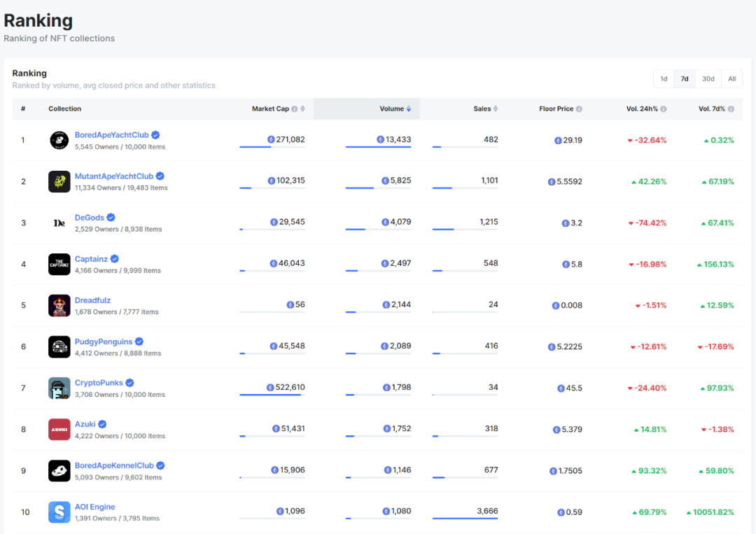756x534 pixels.
Task: Click the AOI Engine blue logo
Action: click(x=59, y=512)
